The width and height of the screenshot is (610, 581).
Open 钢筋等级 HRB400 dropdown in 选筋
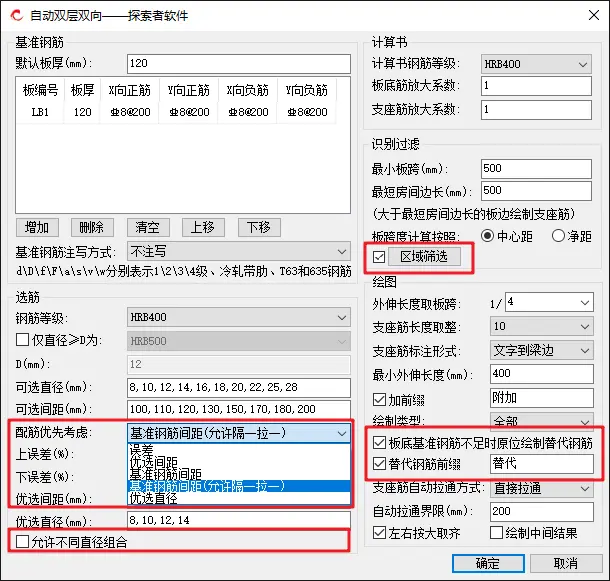point(238,318)
